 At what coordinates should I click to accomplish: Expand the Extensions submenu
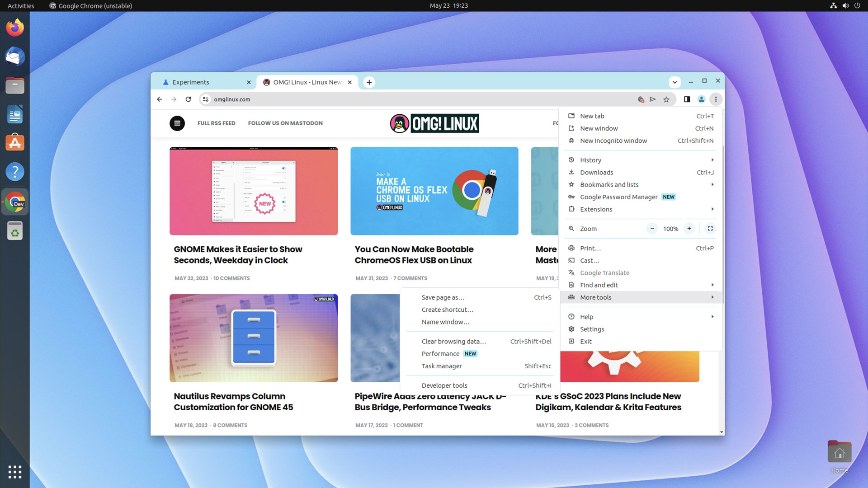(641, 209)
